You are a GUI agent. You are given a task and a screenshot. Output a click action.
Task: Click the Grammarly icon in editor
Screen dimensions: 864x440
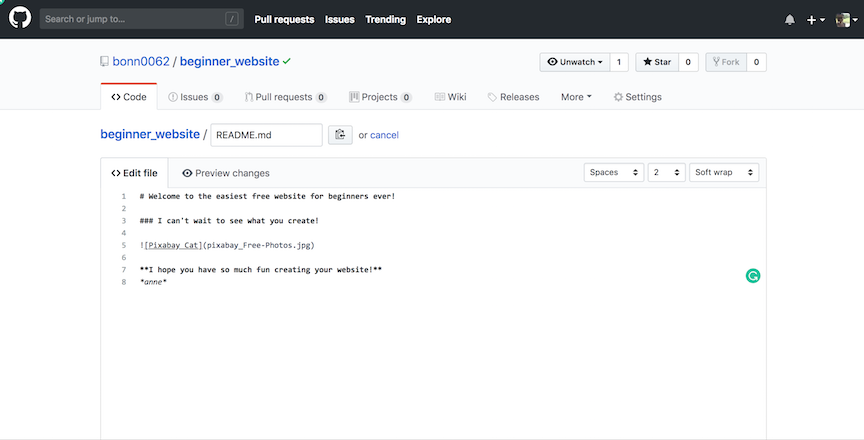(x=753, y=275)
